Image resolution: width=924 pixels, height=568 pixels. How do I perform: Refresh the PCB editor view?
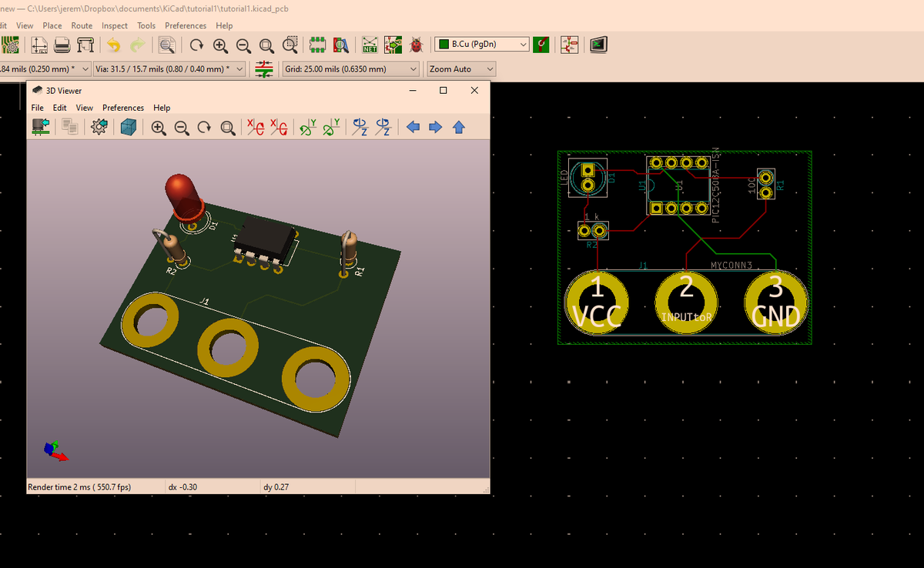click(196, 45)
